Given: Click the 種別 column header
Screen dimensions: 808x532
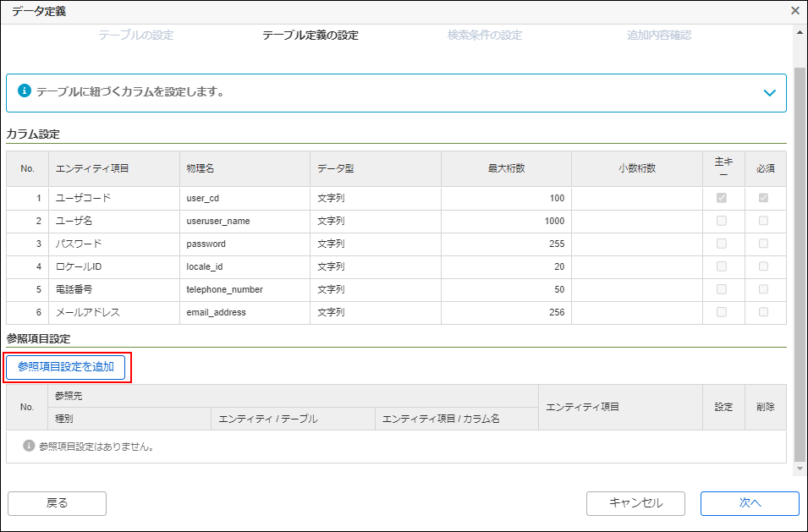Looking at the screenshot, I should (129, 419).
